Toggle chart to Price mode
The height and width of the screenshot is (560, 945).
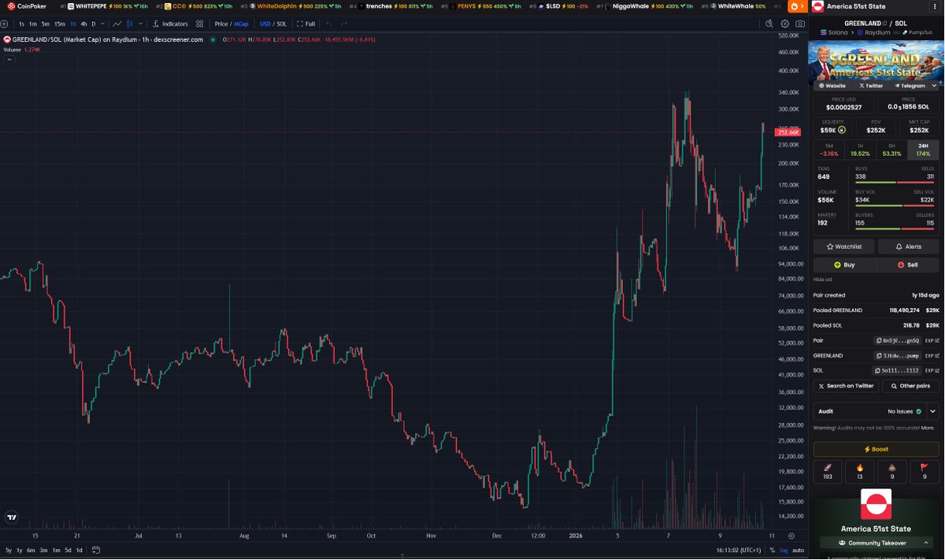[221, 24]
